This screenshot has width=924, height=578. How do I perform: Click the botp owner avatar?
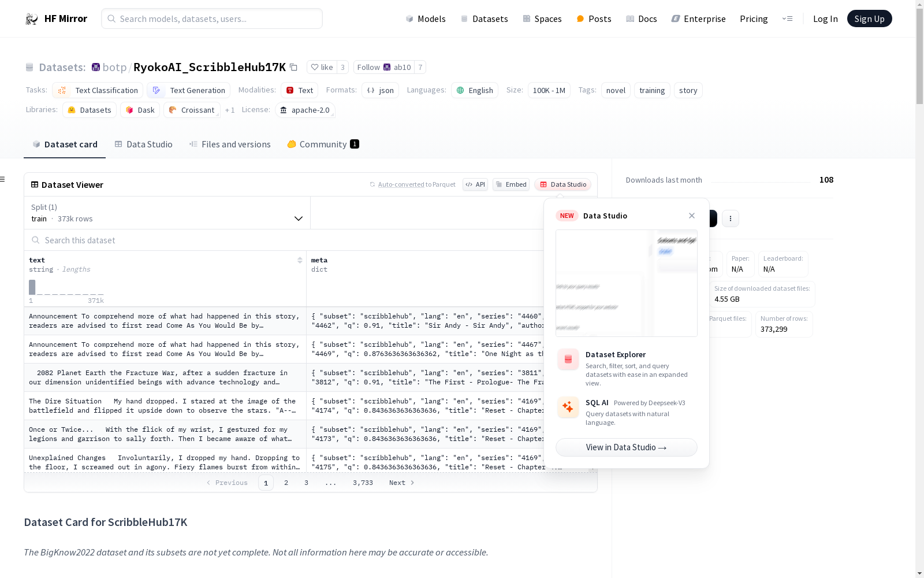click(96, 68)
